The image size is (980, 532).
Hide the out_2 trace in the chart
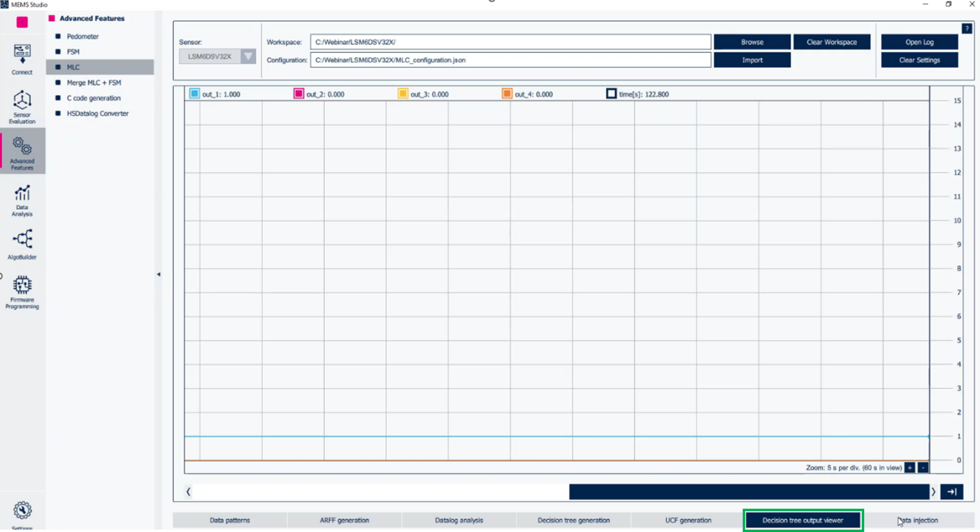pyautogui.click(x=298, y=94)
